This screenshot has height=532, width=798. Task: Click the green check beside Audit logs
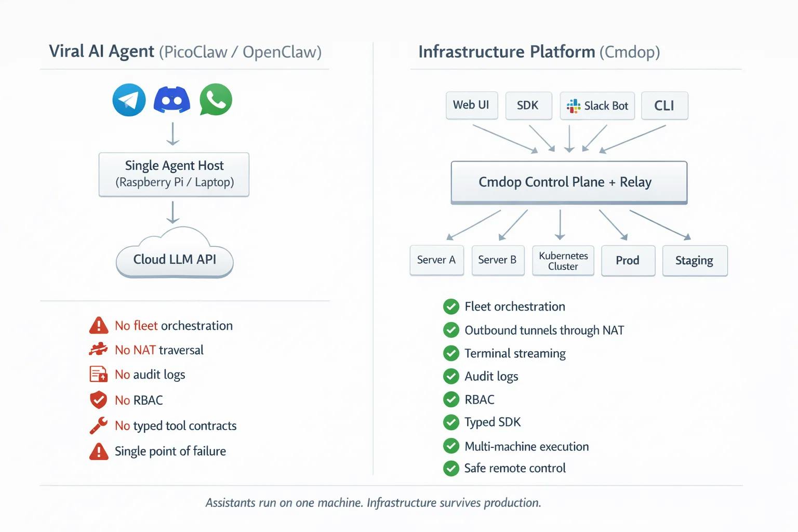point(451,376)
